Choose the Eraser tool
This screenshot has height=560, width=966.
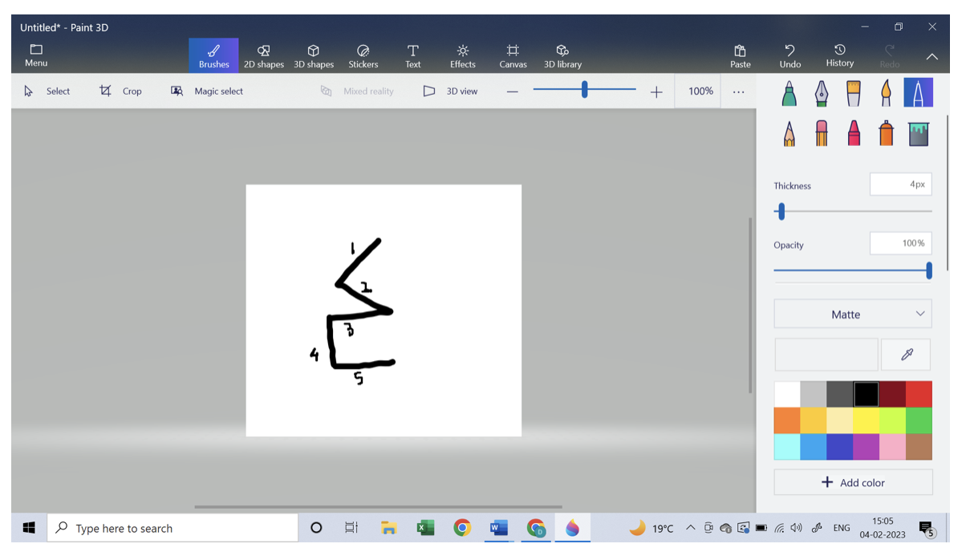(x=822, y=133)
